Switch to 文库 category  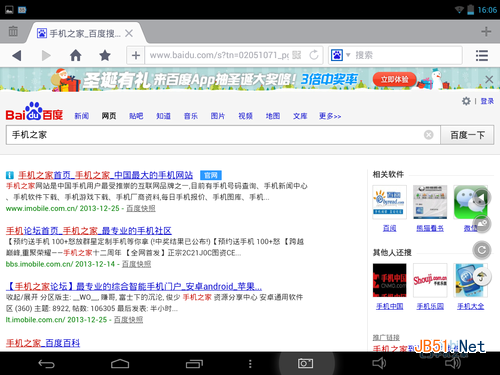300,116
